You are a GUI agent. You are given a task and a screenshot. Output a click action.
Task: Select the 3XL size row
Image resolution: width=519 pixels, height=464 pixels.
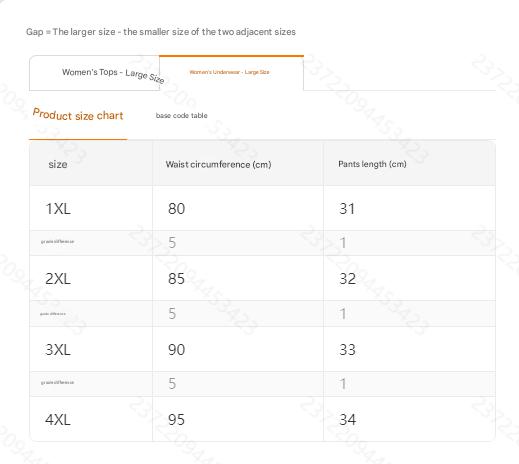tap(262, 349)
